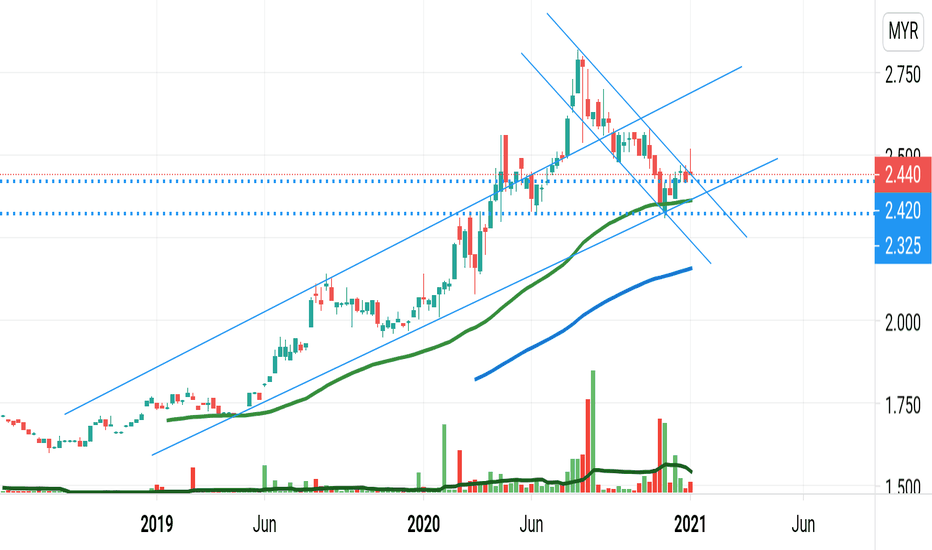
Task: Select the red 2.440 price label
Action: tap(903, 175)
